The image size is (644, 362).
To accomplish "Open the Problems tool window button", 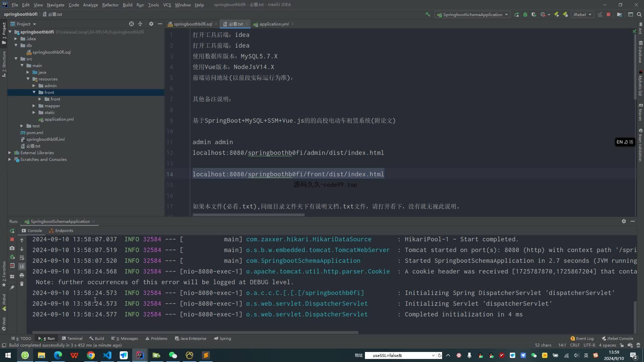I will pyautogui.click(x=156, y=339).
